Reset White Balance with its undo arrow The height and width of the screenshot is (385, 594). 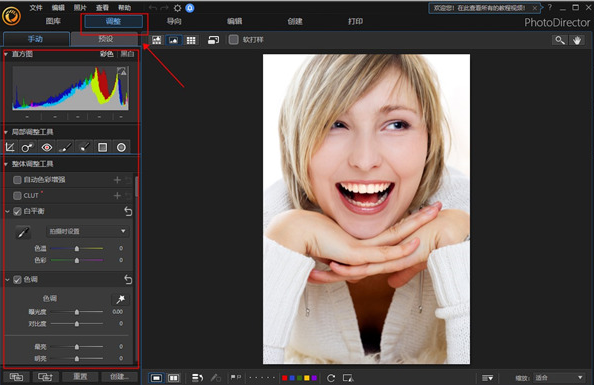coord(128,211)
